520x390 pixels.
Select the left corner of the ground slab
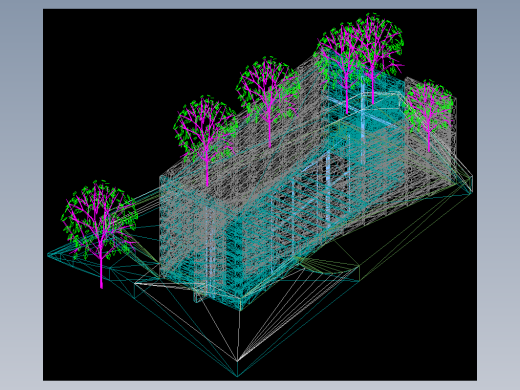[50, 255]
